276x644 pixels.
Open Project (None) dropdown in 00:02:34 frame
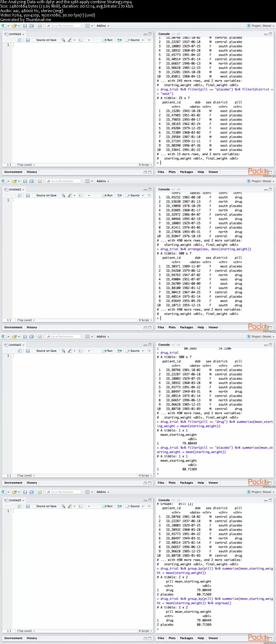click(260, 26)
